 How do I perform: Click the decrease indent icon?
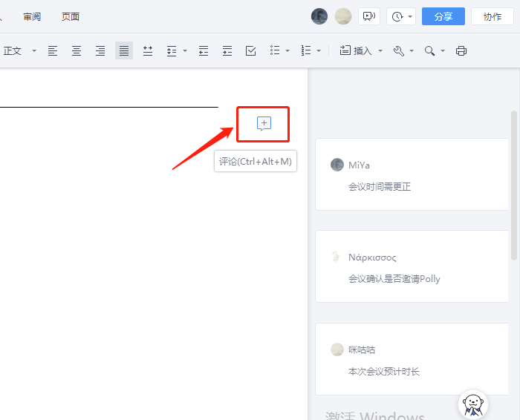[204, 50]
